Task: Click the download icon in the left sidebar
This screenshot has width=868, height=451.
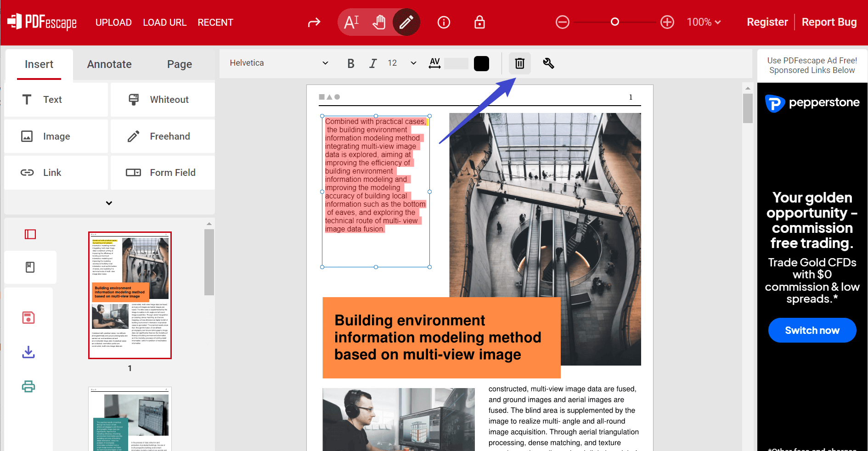Action: click(x=28, y=352)
